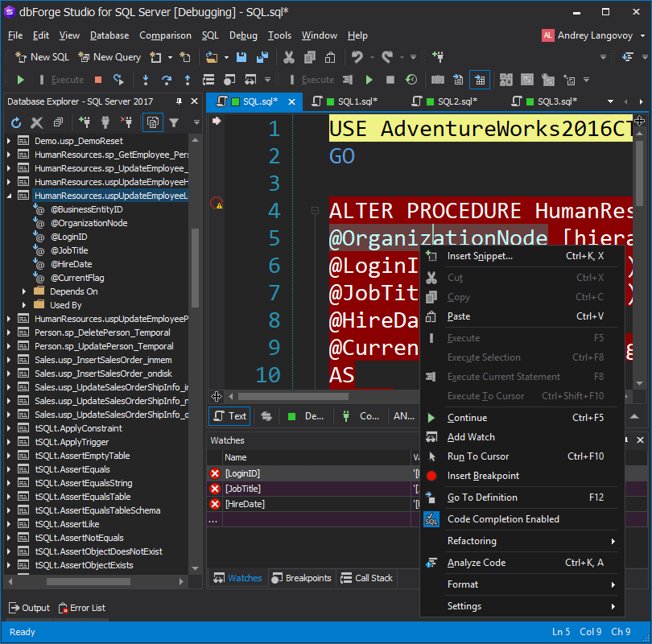The width and height of the screenshot is (652, 644).
Task: Click the Save icon in toolbar
Action: (x=241, y=57)
